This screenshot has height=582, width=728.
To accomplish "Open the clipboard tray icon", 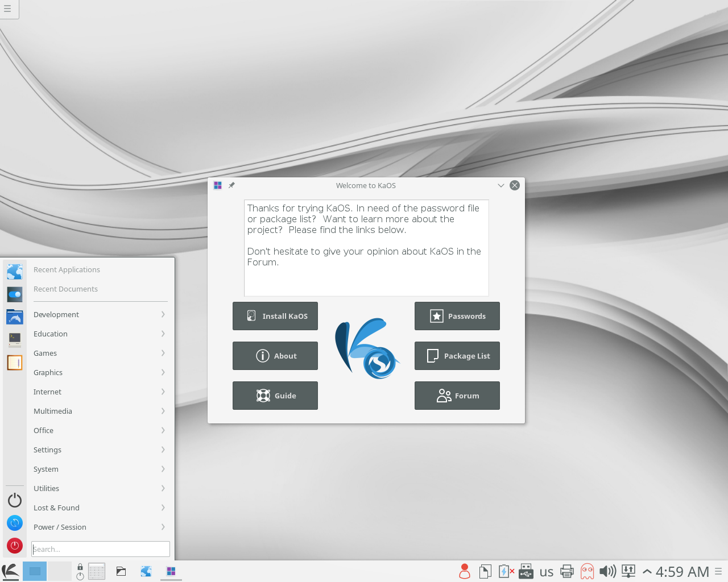I will (x=485, y=571).
